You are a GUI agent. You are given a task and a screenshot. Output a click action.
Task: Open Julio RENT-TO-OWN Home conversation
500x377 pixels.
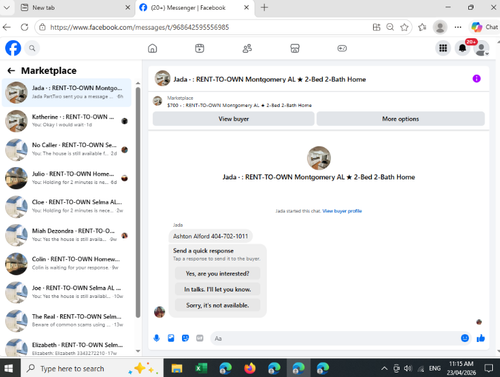tap(67, 178)
